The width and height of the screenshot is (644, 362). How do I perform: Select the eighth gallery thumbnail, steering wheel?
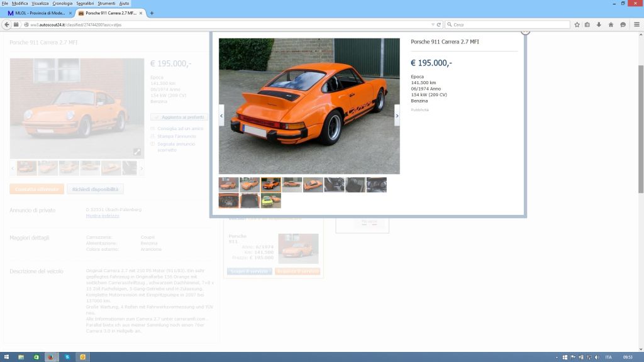[377, 185]
